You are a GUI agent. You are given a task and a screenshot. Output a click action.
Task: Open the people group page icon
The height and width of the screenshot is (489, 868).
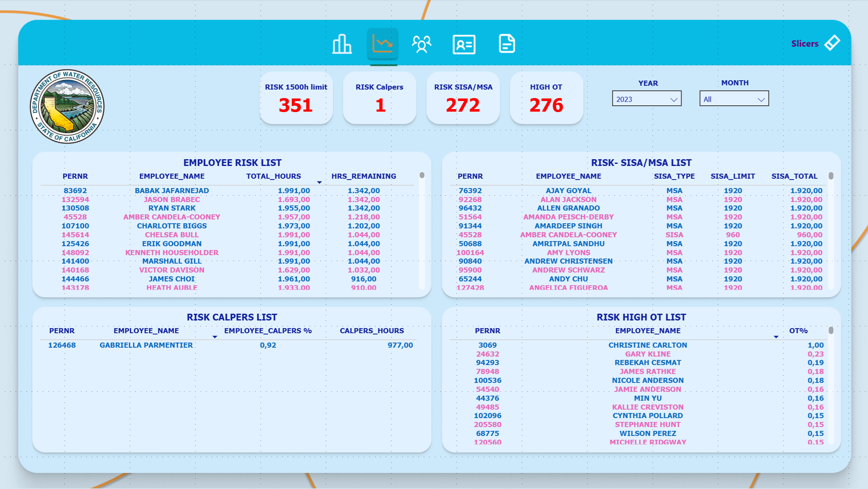point(421,44)
